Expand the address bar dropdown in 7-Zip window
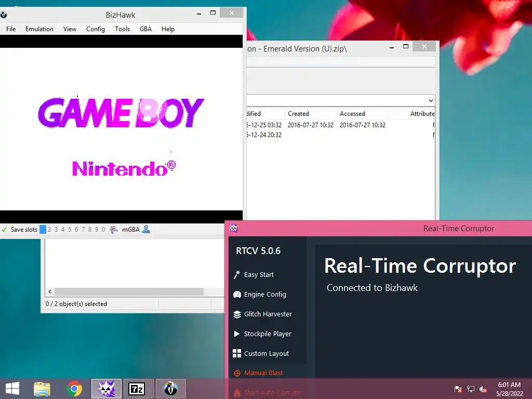 [431, 100]
